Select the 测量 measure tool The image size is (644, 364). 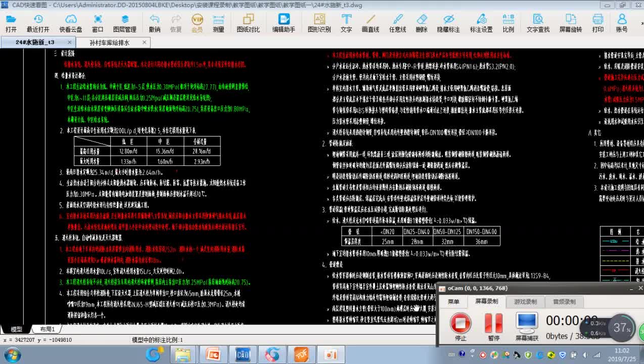tap(218, 23)
